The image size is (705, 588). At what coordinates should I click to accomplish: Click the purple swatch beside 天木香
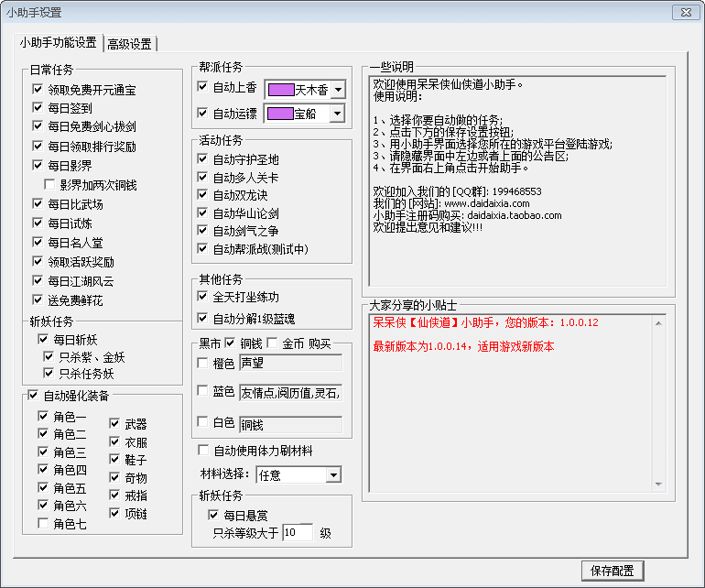click(x=281, y=90)
